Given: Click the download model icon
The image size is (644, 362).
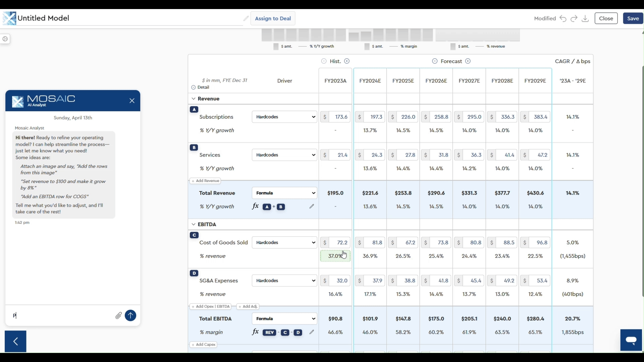Looking at the screenshot, I should click(x=585, y=18).
